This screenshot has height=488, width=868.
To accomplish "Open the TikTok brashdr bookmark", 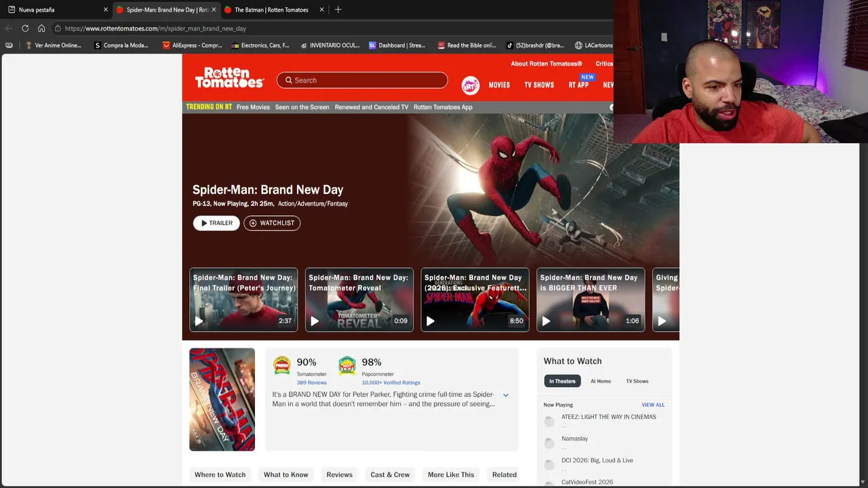I will tap(535, 45).
